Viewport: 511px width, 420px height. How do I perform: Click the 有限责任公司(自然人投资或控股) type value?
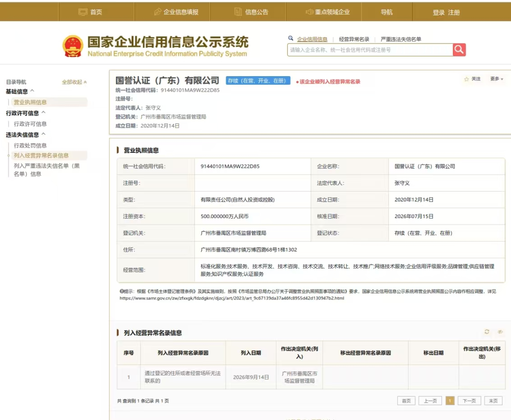238,200
